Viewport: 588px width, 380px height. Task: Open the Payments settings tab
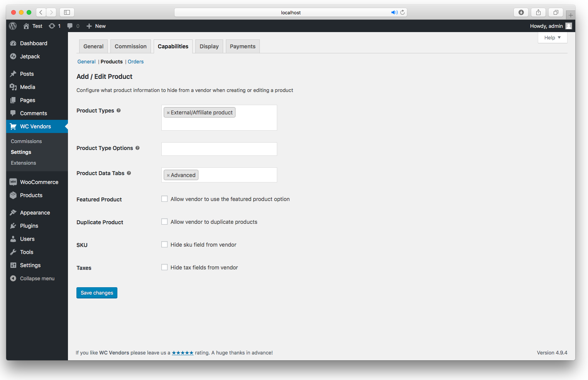click(x=242, y=46)
